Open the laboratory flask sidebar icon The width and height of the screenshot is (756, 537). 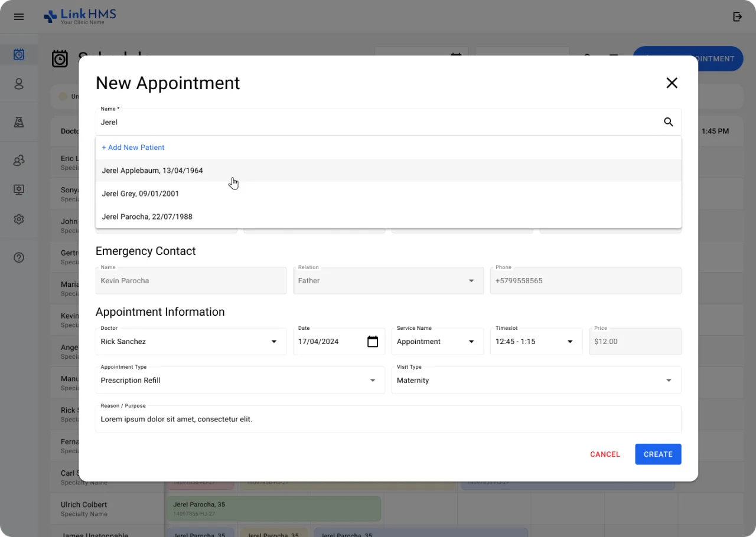tap(19, 122)
